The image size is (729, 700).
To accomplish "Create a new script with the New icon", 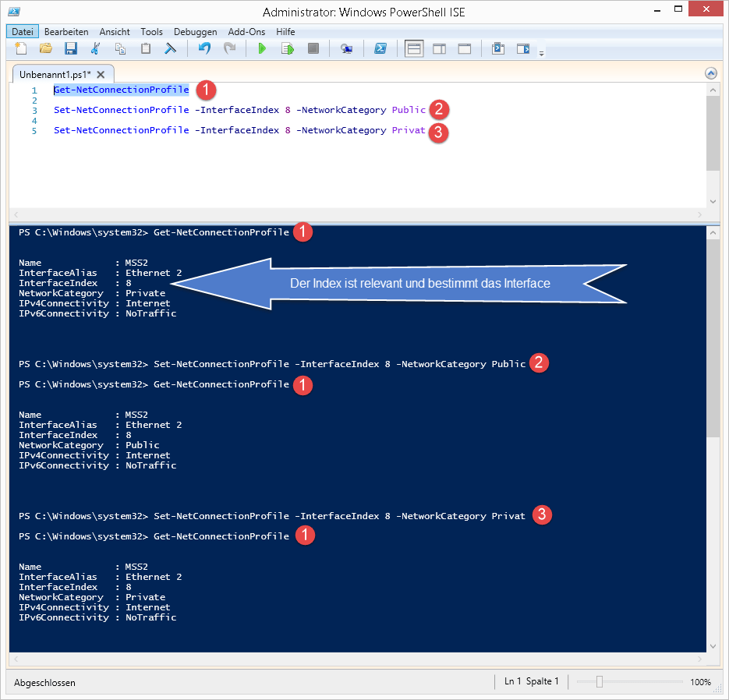I will pos(20,48).
